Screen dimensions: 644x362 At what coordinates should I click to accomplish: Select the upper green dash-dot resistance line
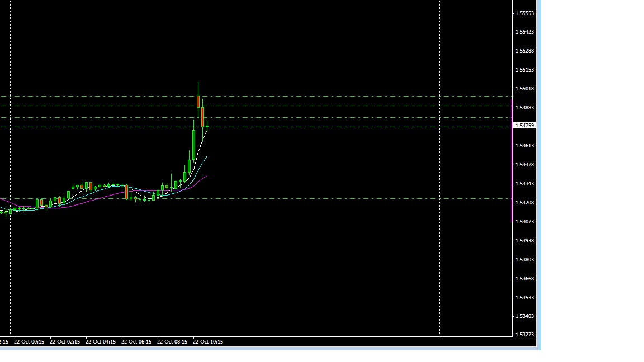335,97
